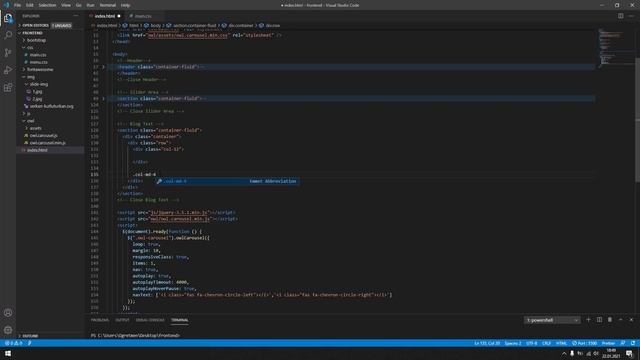Click errors and warnings status indicator
Image resolution: width=640 pixels, height=360 pixels.
13,343
